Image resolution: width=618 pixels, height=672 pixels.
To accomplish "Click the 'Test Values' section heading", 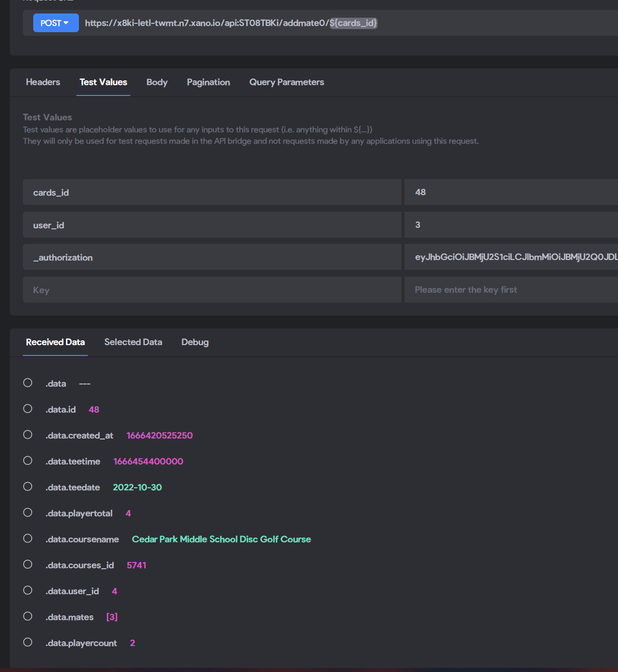I will (x=47, y=117).
